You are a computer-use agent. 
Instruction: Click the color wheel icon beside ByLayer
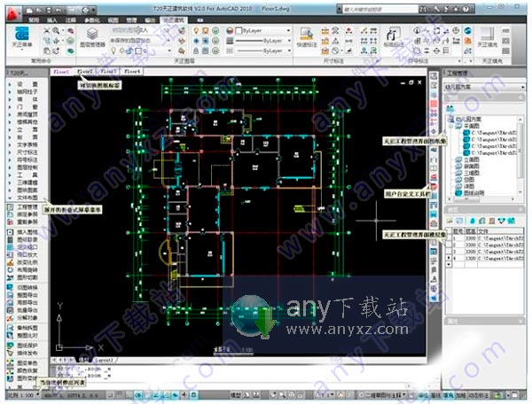coord(230,30)
